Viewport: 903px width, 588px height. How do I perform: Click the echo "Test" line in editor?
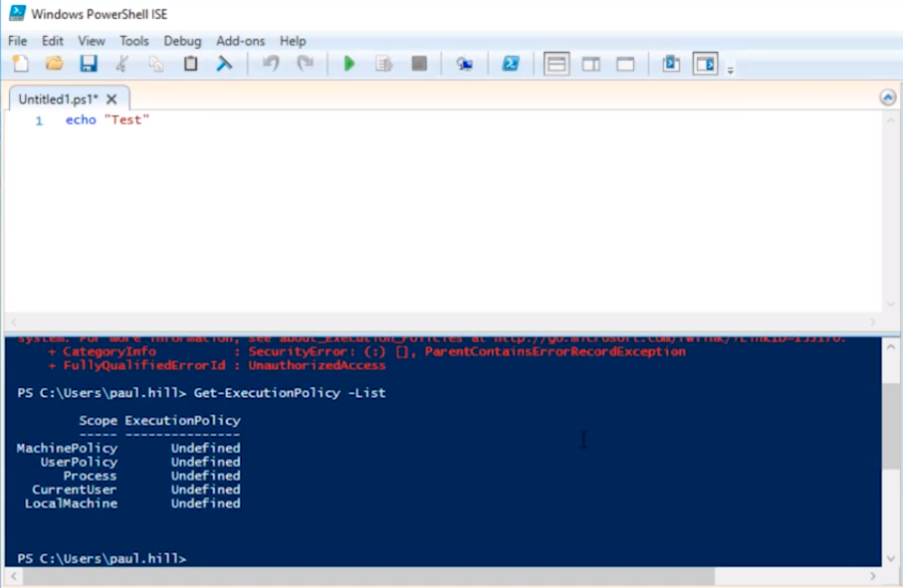[108, 119]
